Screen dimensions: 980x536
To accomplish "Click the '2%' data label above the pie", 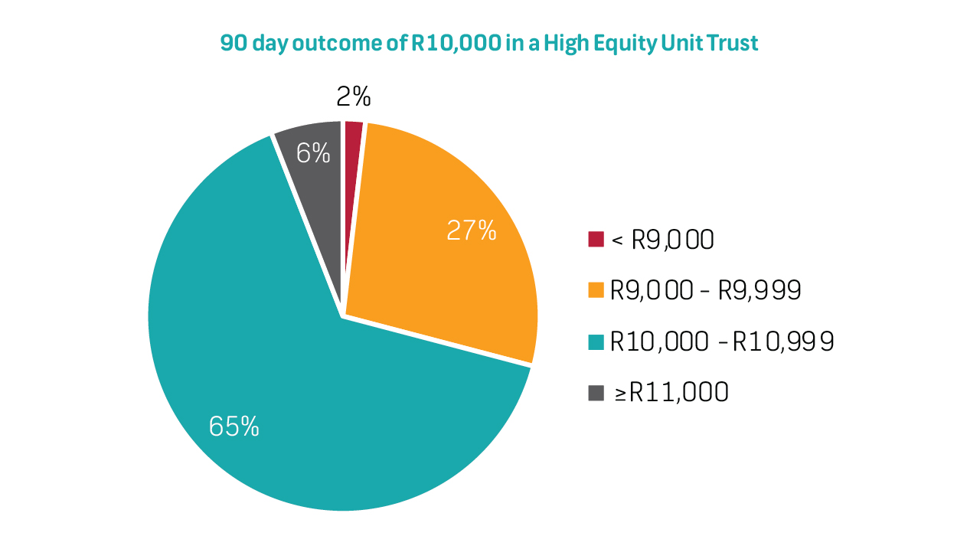I will click(354, 96).
